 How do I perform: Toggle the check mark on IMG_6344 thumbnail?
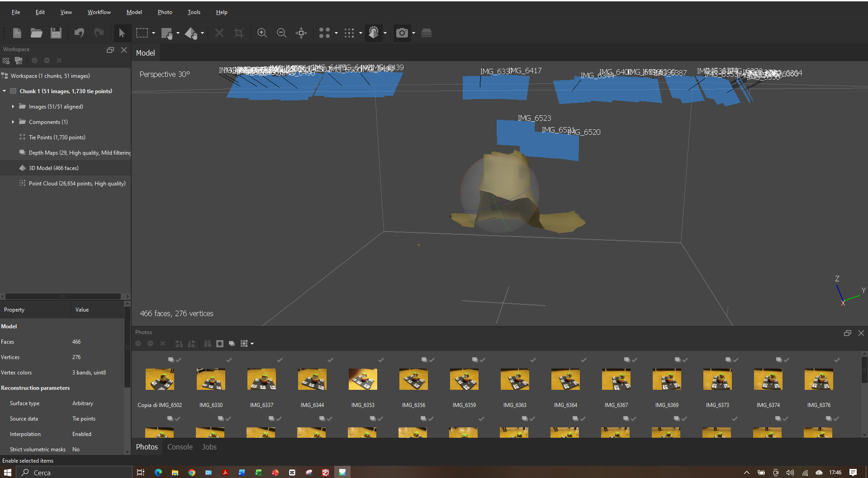(x=330, y=360)
